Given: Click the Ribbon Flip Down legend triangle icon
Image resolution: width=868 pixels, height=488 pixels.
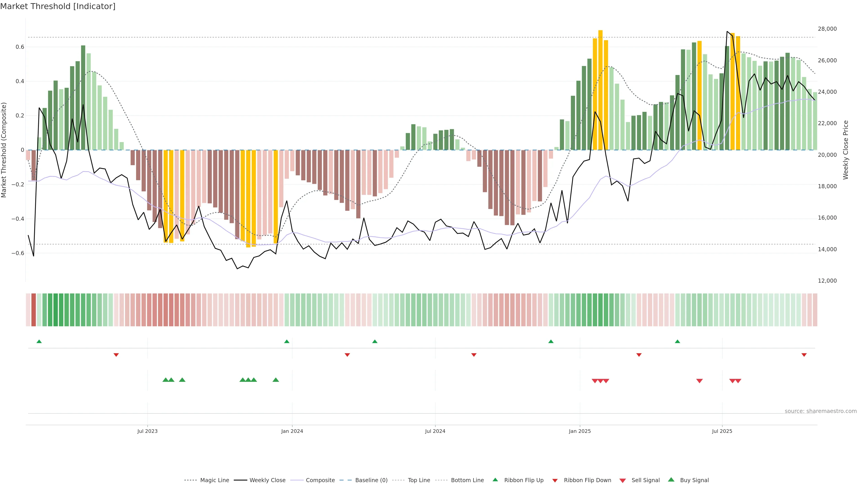Looking at the screenshot, I should (x=555, y=481).
